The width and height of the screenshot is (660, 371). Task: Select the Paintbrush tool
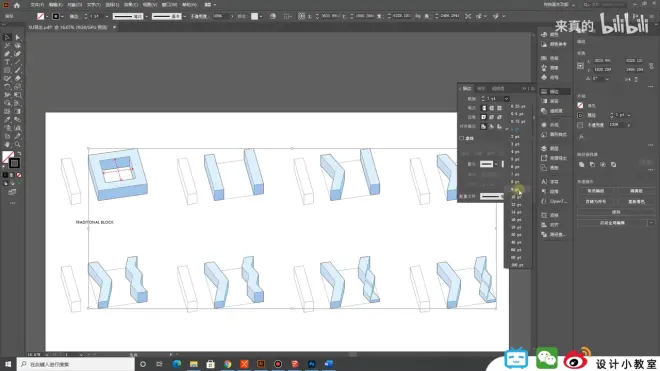click(18, 70)
